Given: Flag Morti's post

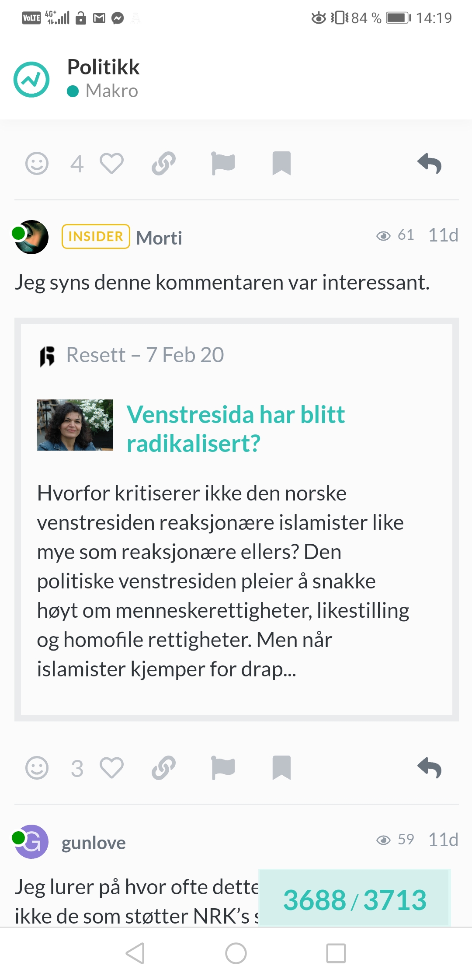Looking at the screenshot, I should 223,768.
